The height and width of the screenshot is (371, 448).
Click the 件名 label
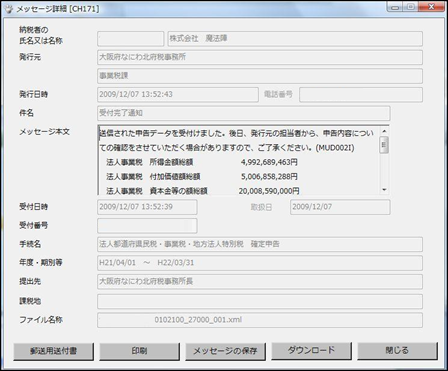tap(26, 113)
